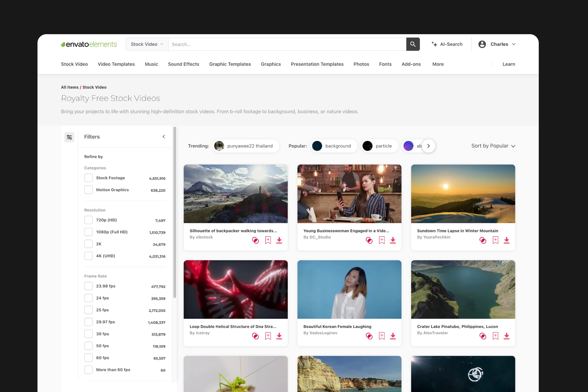Screen dimensions: 588x392
Task: Bookmark the Beautiful Korean Female Laughing video
Action: point(382,336)
